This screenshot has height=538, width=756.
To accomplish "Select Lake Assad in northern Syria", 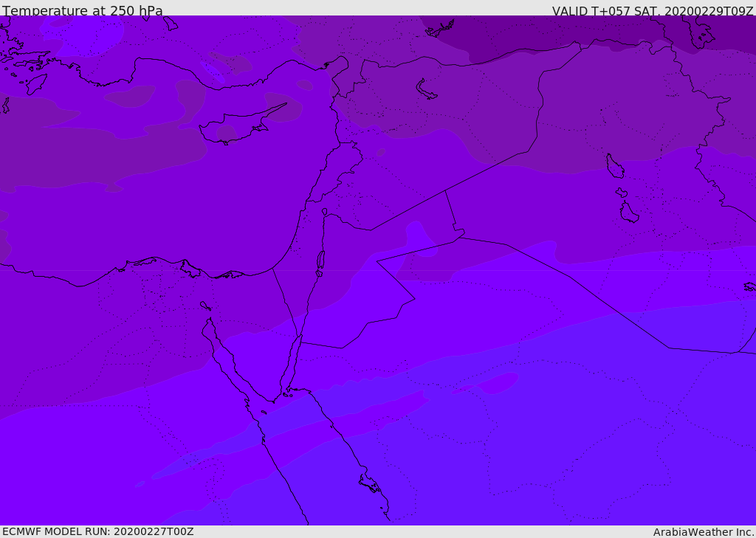I will 427,90.
